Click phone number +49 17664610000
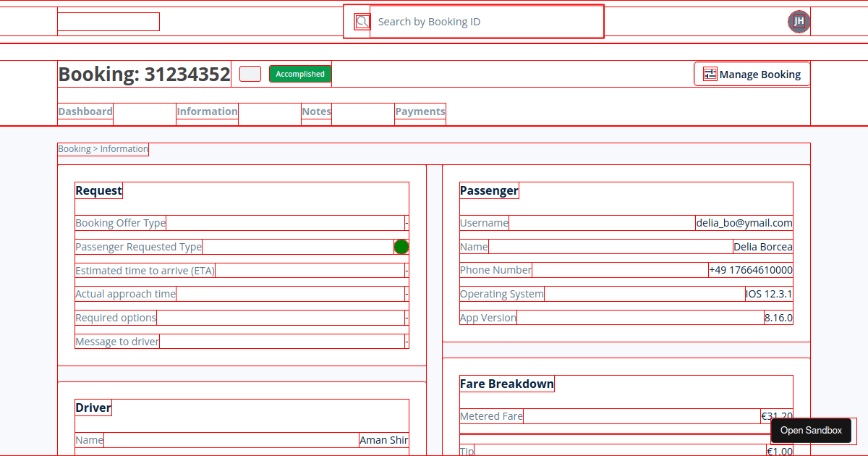This screenshot has height=456, width=868. [x=750, y=269]
